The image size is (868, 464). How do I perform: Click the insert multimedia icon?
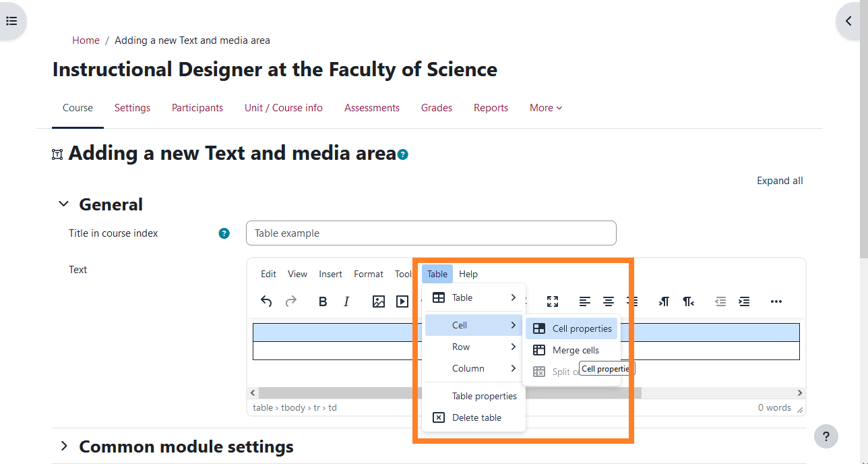(402, 301)
